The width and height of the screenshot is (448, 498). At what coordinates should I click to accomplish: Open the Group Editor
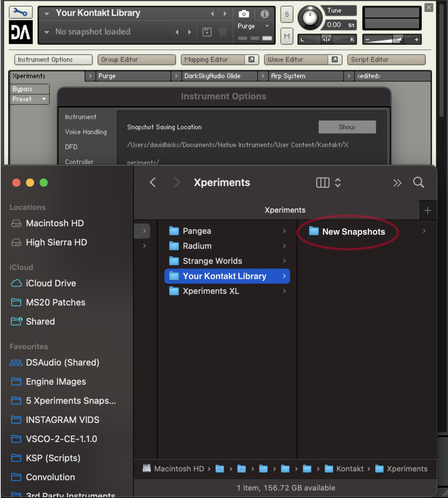[137, 60]
